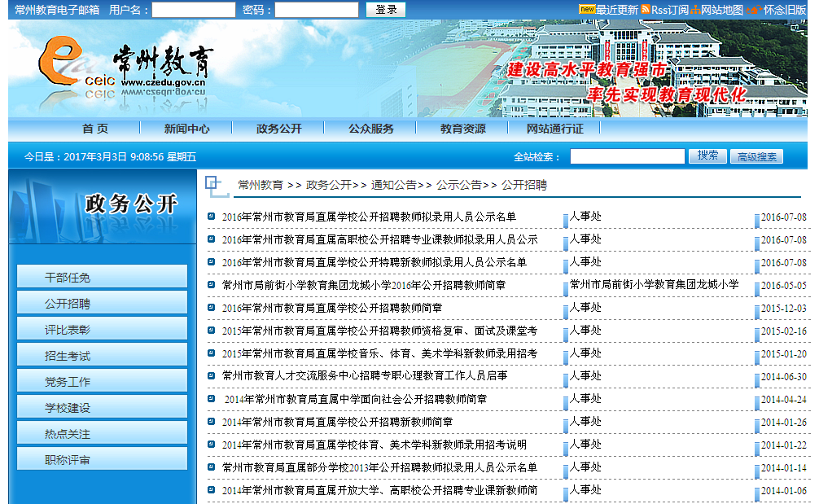Viewport: 819px width, 504px height.
Task: Click the RSS feed orange icon
Action: coord(646,10)
